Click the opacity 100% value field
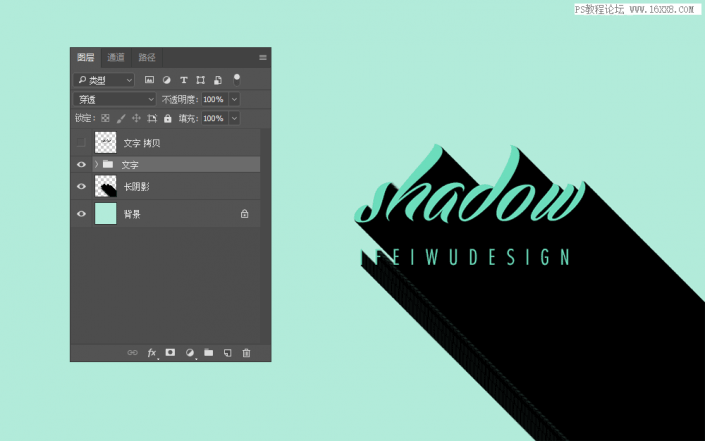 (x=214, y=99)
